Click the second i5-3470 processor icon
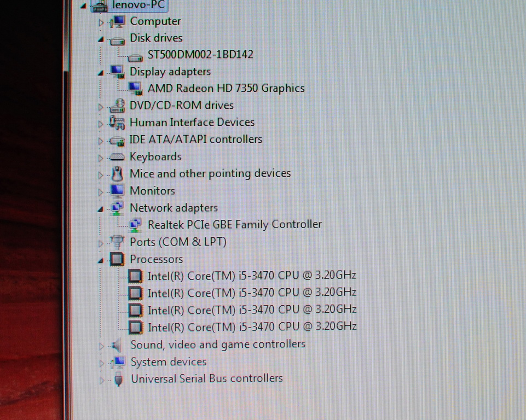This screenshot has height=420, width=526. pyautogui.click(x=135, y=293)
